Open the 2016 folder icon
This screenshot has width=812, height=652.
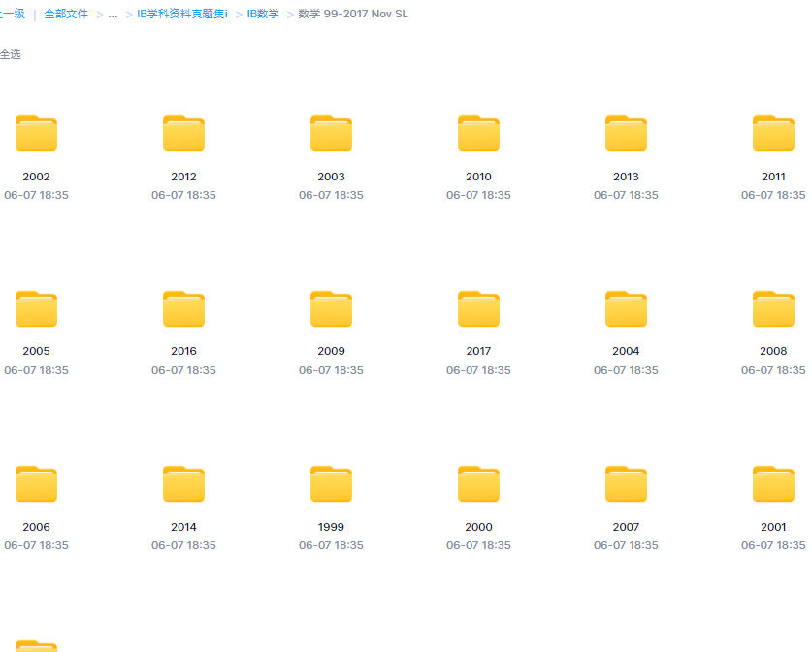[x=183, y=310]
